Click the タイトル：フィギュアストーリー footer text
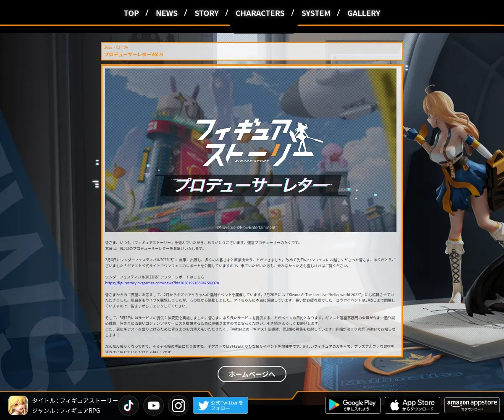 (x=75, y=401)
